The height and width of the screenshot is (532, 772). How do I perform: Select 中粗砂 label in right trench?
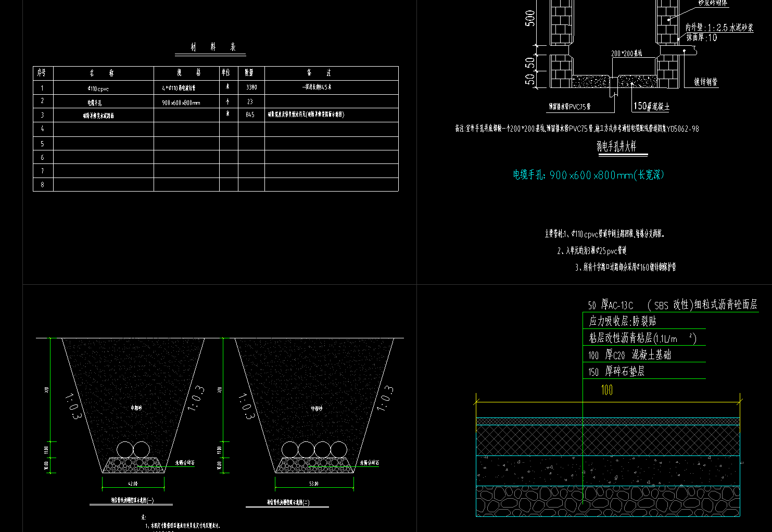pos(317,409)
